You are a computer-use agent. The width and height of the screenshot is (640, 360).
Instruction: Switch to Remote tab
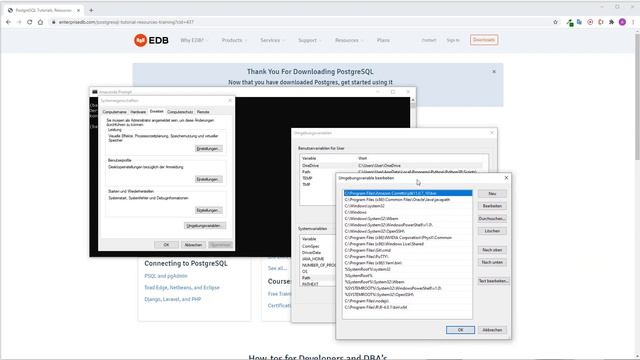coord(203,112)
